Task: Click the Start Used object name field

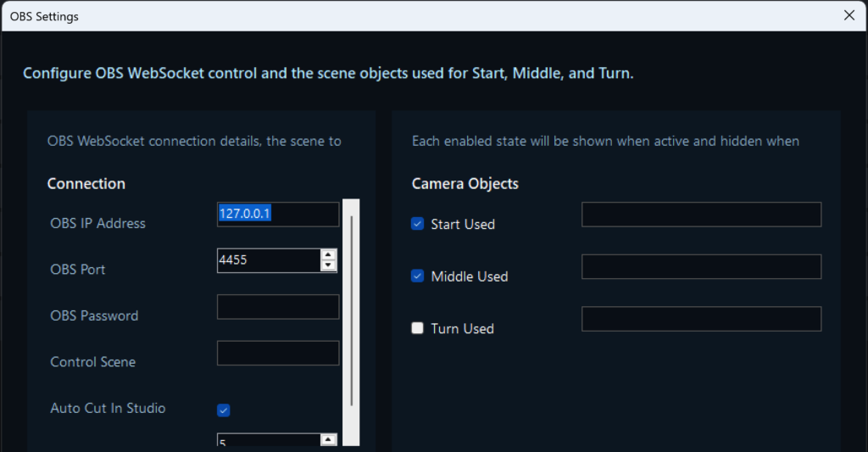Action: click(701, 215)
